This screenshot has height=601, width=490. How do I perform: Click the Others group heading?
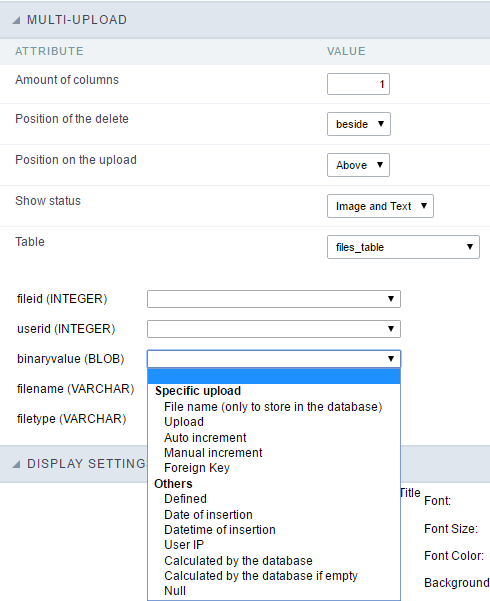(173, 484)
